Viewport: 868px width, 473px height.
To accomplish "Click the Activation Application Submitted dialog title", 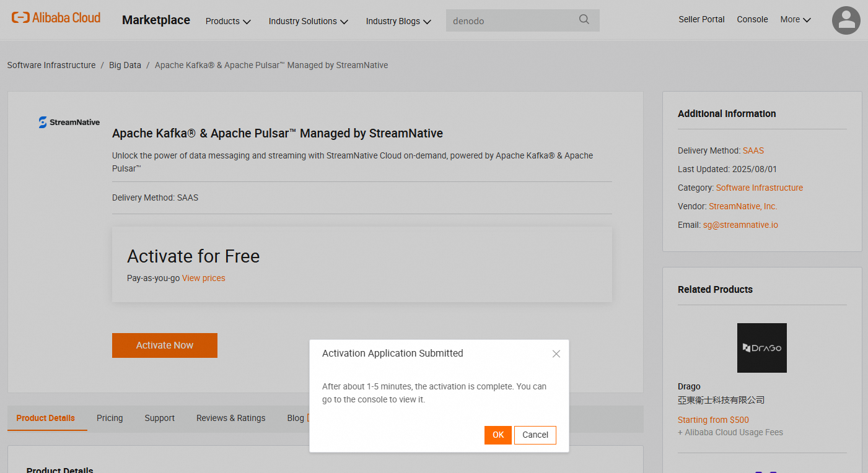I will point(393,354).
